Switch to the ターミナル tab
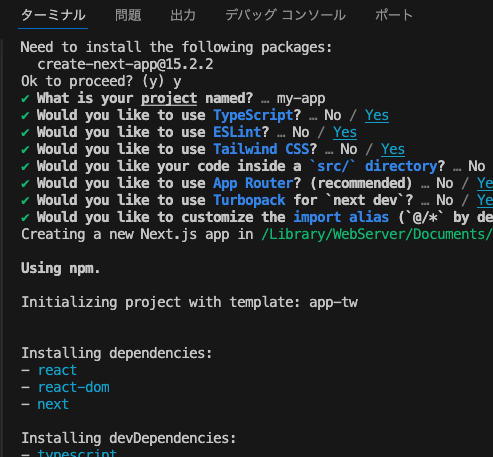The width and height of the screenshot is (493, 457). coord(53,15)
